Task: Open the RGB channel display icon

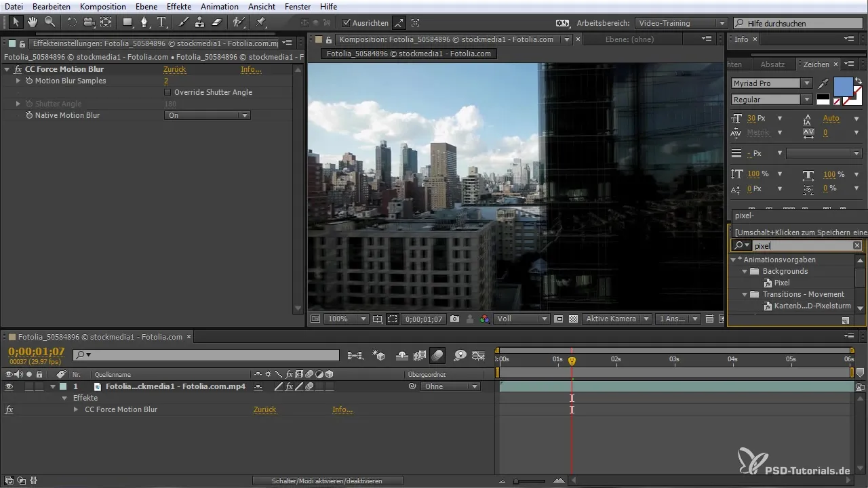Action: tap(484, 319)
